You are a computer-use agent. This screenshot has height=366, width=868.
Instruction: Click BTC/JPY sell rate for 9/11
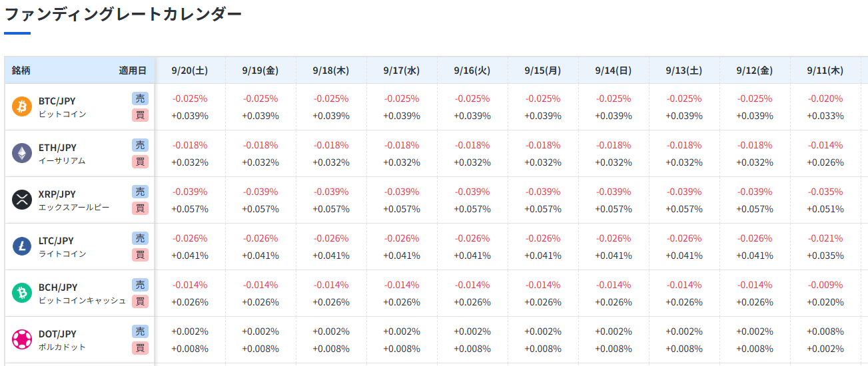pos(825,98)
